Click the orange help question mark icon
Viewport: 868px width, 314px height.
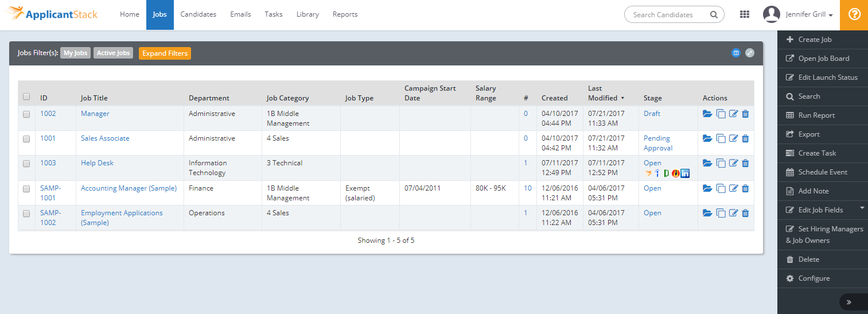coord(854,15)
